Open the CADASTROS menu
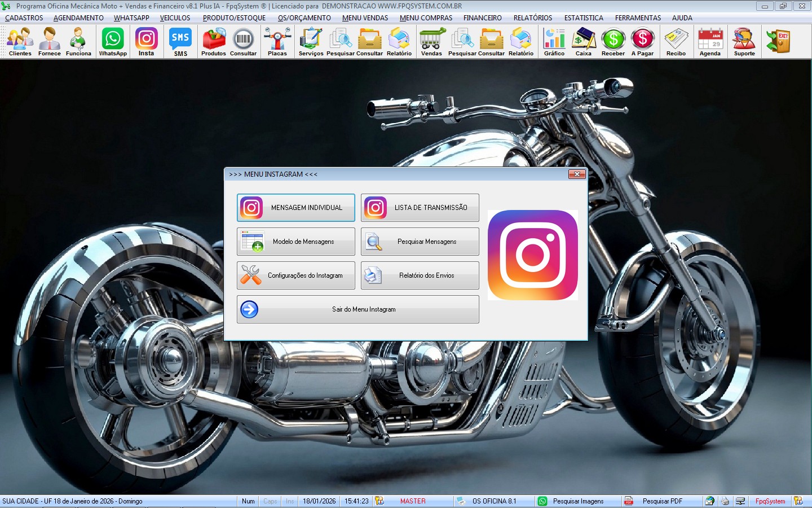Viewport: 812px width, 508px height. [24, 18]
